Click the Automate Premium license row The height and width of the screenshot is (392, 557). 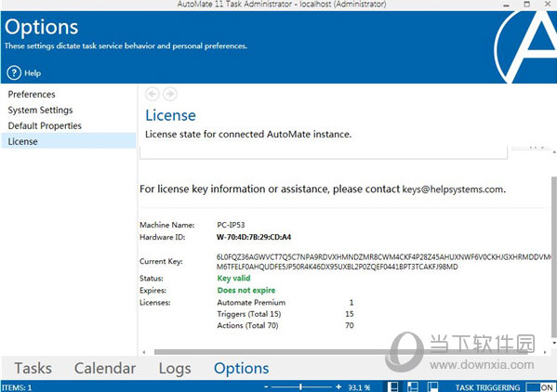pyautogui.click(x=285, y=303)
